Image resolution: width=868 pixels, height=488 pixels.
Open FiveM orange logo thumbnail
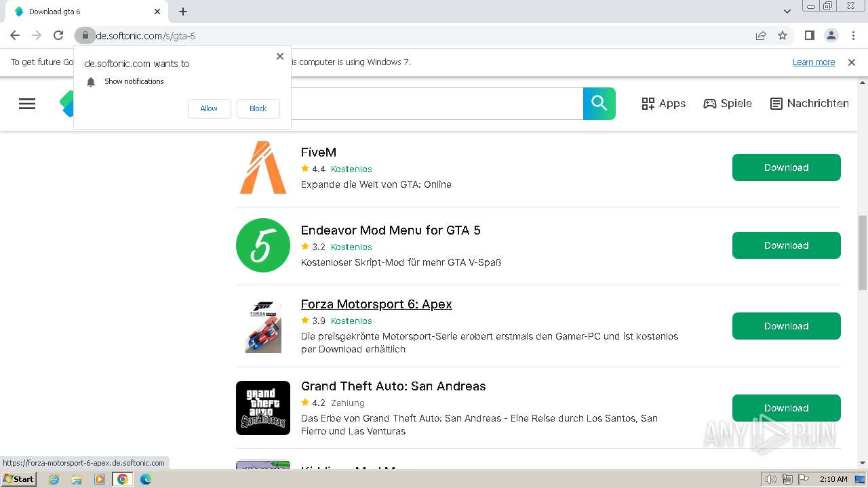pyautogui.click(x=263, y=167)
